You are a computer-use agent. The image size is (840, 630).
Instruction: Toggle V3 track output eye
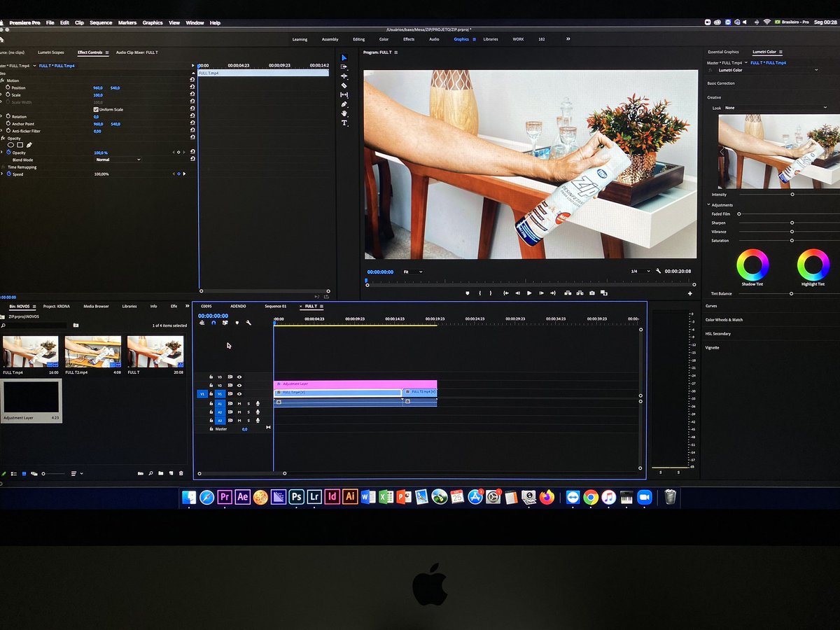pos(239,377)
